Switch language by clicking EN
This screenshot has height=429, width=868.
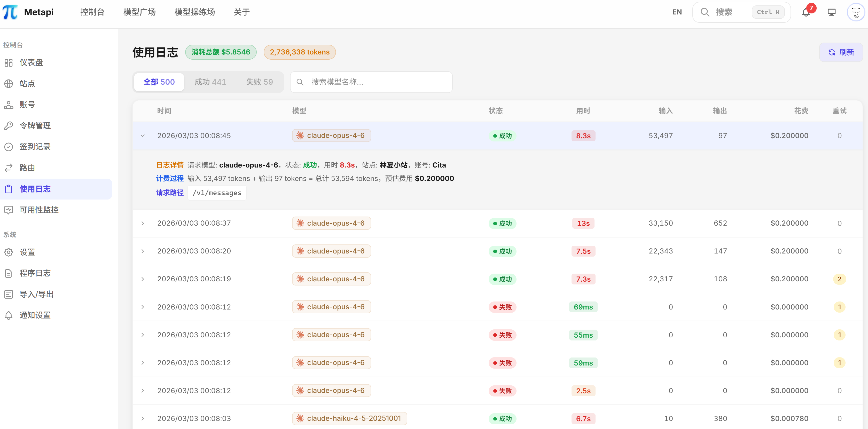[677, 12]
